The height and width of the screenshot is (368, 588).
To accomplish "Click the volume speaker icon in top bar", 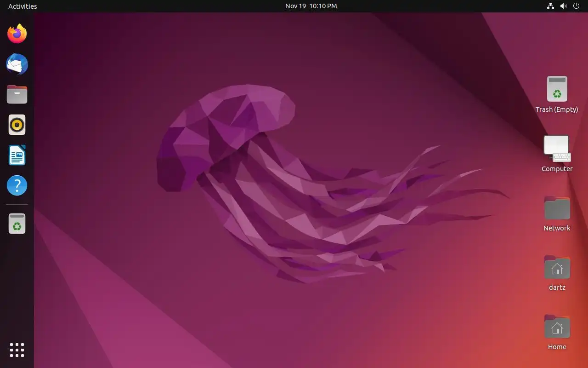I will (563, 6).
